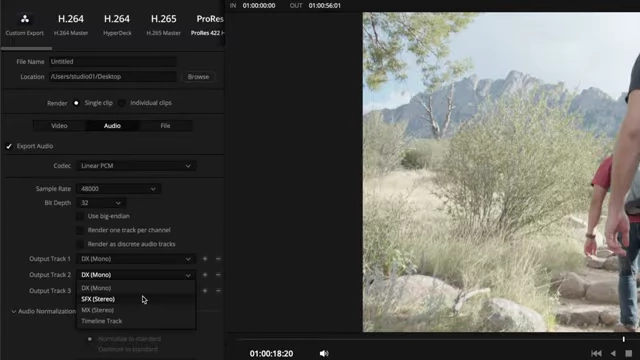This screenshot has width=640, height=360.
Task: Mute viewer audio with speaker icon
Action: click(324, 353)
